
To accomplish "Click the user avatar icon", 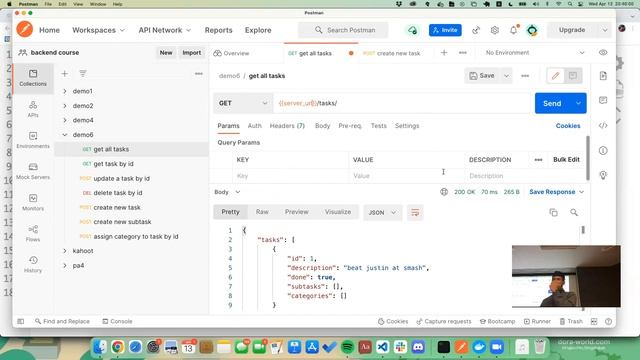I will pyautogui.click(x=532, y=30).
